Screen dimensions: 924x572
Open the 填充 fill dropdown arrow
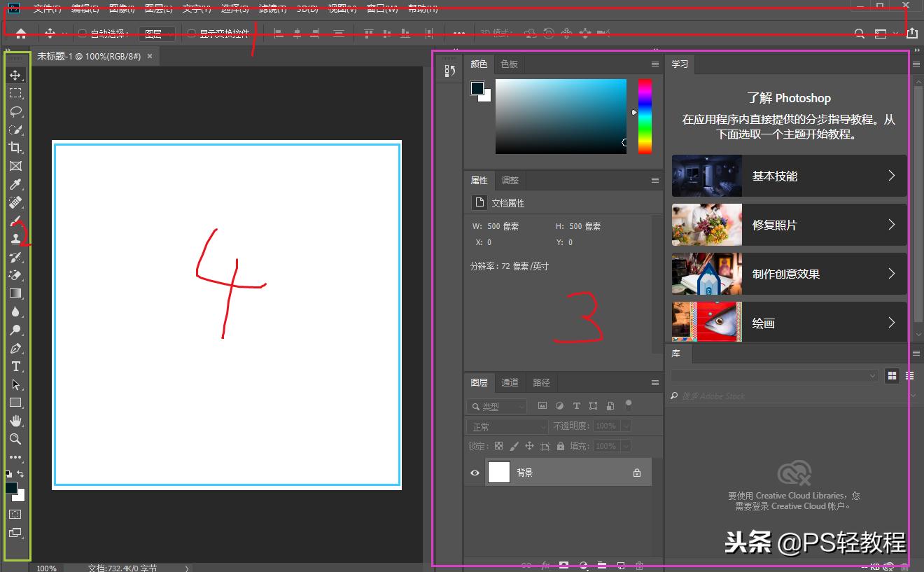[626, 446]
